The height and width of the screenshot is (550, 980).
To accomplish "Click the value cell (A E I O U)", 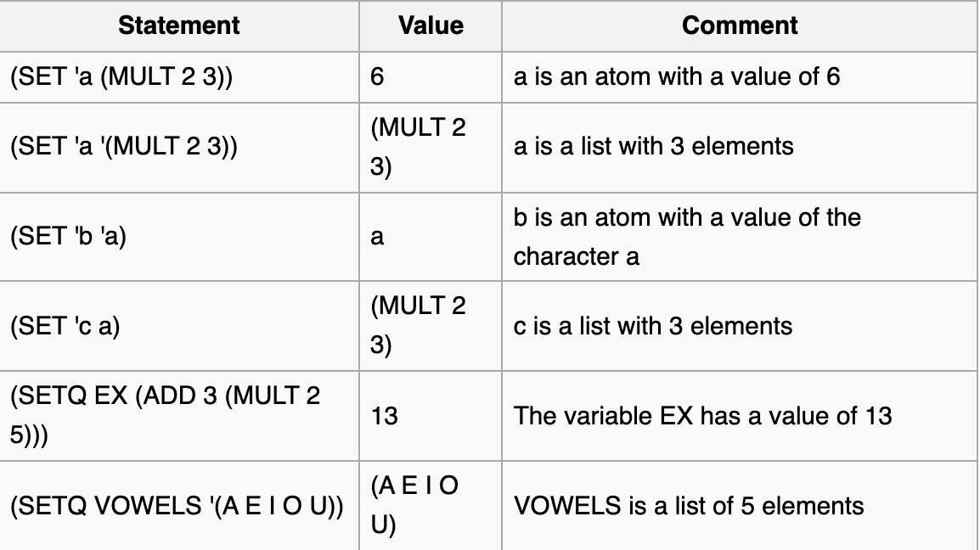I will (x=414, y=506).
